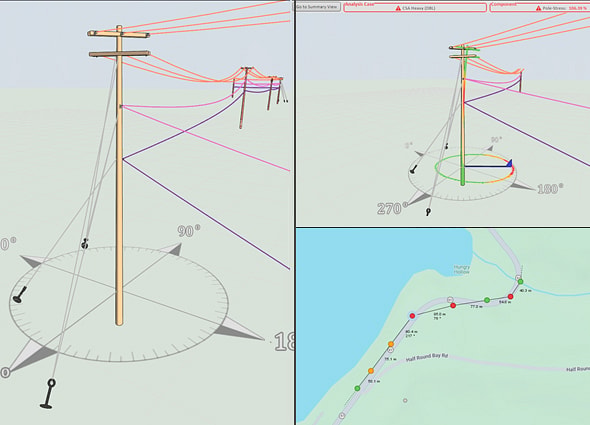The image size is (590, 425).
Task: Select the lower orange pole marker on the map
Action: (x=371, y=371)
